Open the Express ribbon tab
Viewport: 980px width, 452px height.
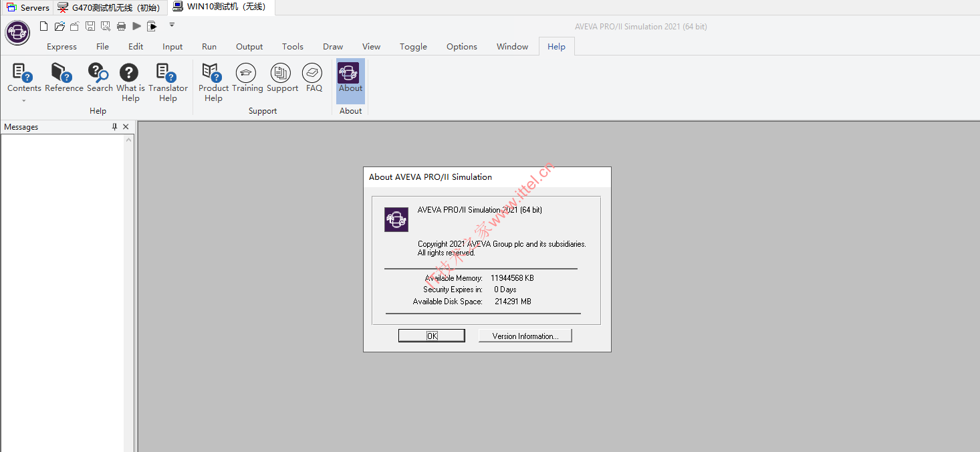pyautogui.click(x=62, y=47)
